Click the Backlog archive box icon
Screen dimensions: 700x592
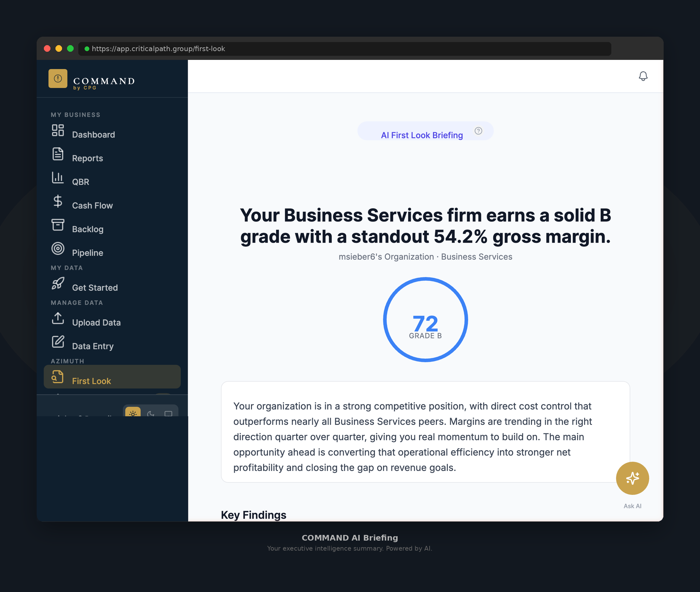[58, 225]
